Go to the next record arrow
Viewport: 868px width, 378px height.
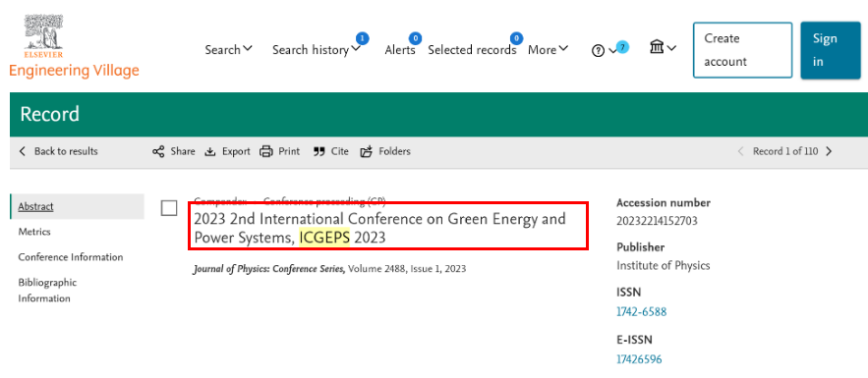point(829,151)
